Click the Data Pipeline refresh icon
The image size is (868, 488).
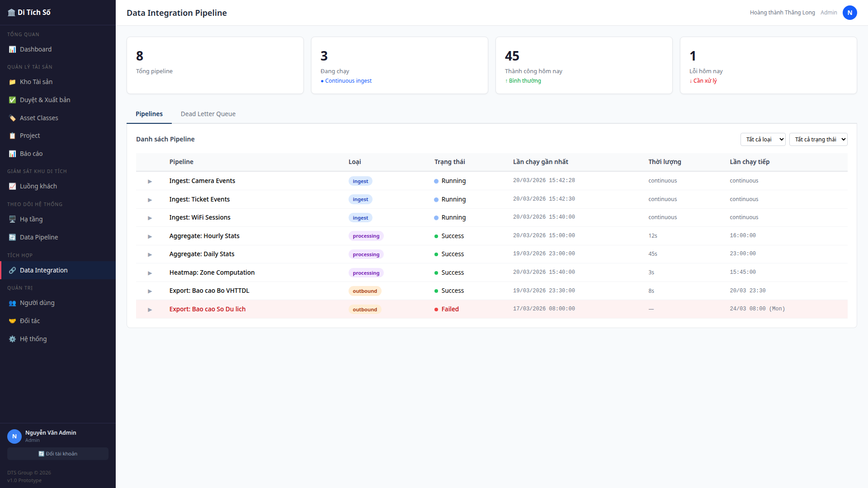(x=12, y=237)
